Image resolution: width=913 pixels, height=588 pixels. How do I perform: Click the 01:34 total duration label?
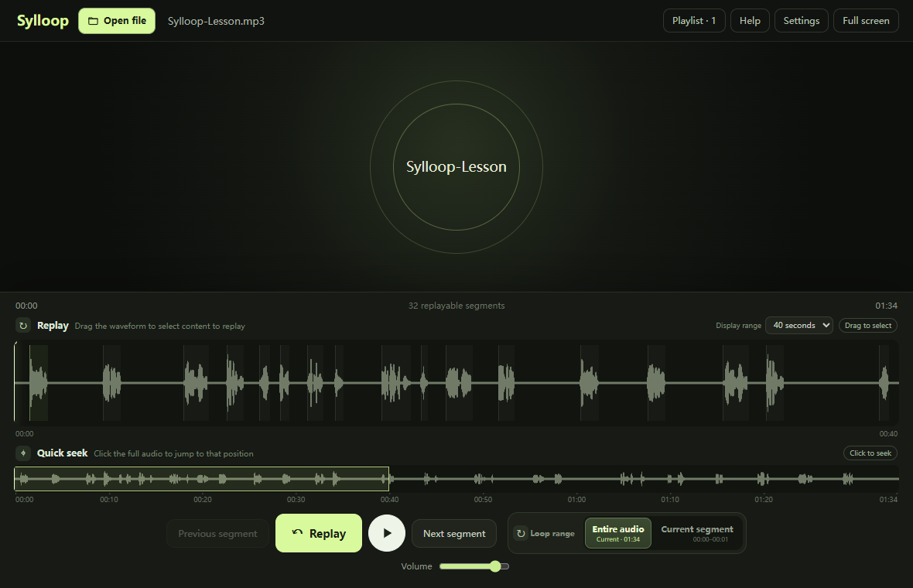(886, 306)
